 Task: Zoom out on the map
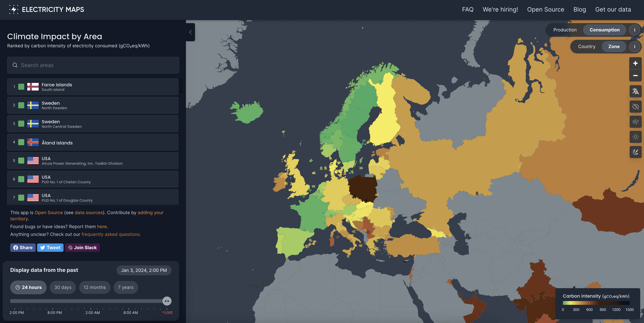pos(635,75)
